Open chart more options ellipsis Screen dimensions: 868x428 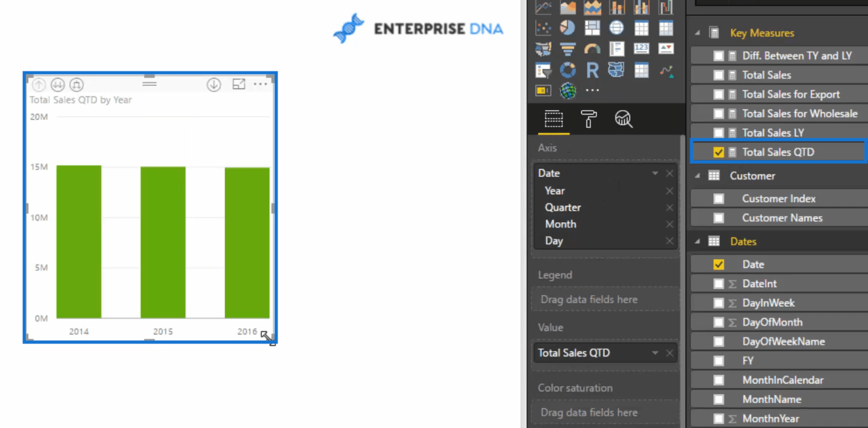260,84
